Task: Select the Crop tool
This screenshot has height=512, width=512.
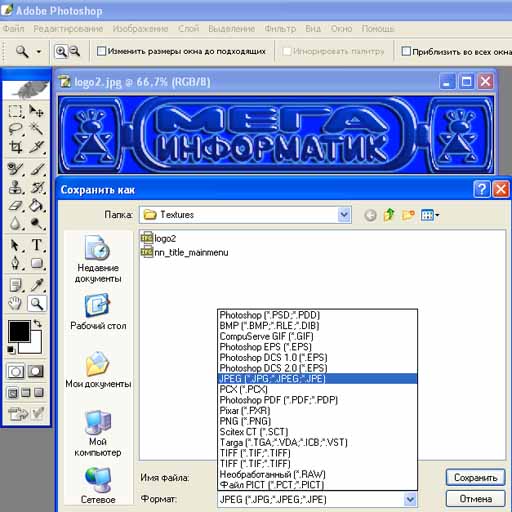Action: pyautogui.click(x=15, y=147)
